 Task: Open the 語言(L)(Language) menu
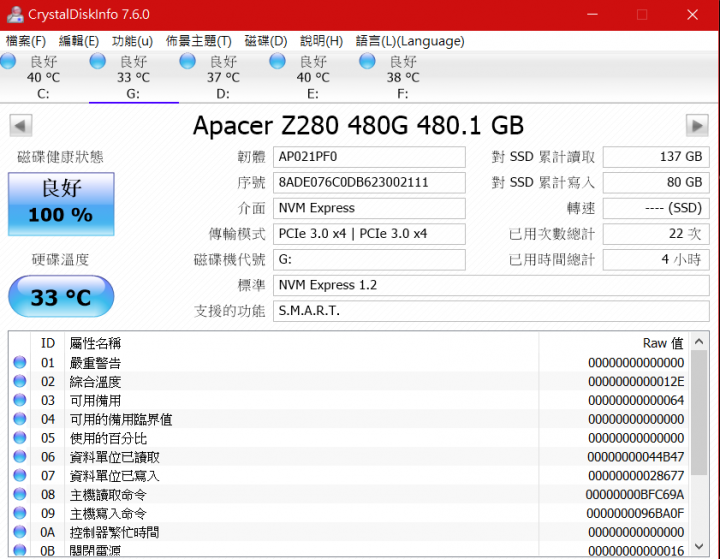[410, 41]
